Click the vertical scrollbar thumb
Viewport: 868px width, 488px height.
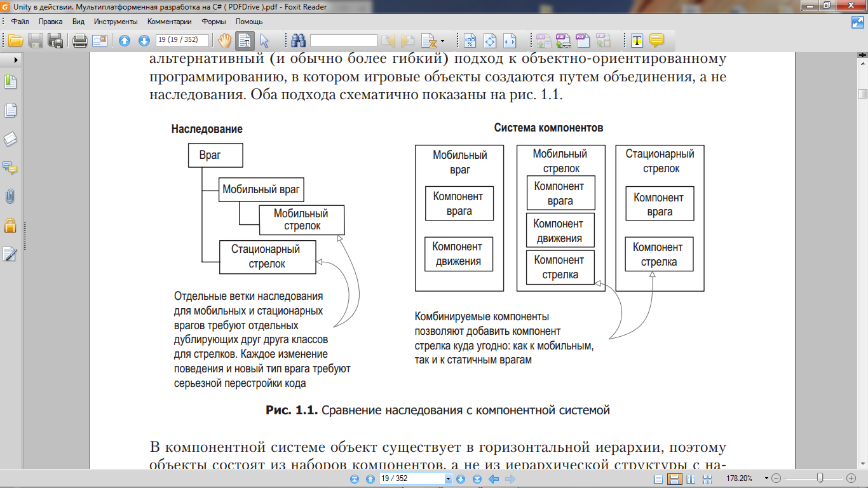(x=862, y=94)
